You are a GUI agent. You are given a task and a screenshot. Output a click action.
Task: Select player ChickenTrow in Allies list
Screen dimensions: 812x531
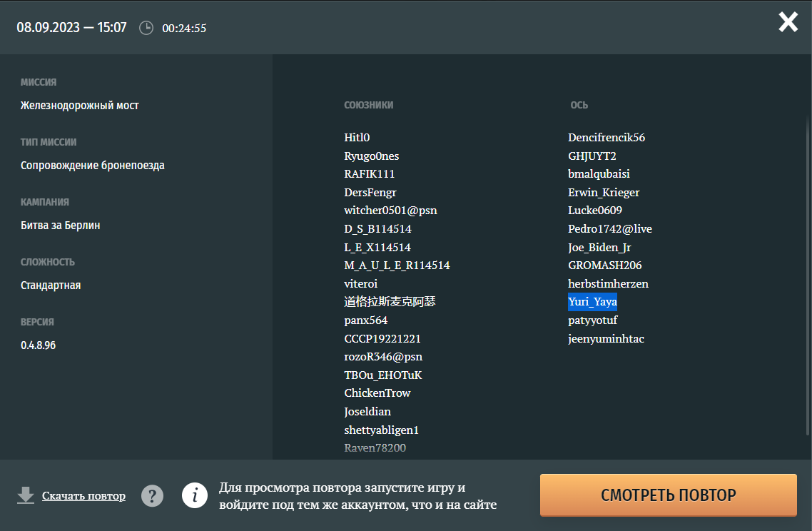point(377,393)
